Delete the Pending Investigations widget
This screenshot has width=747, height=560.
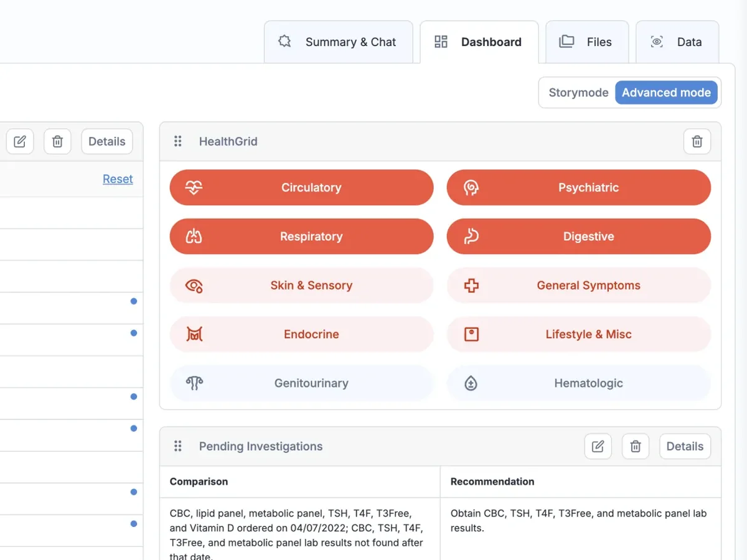636,446
